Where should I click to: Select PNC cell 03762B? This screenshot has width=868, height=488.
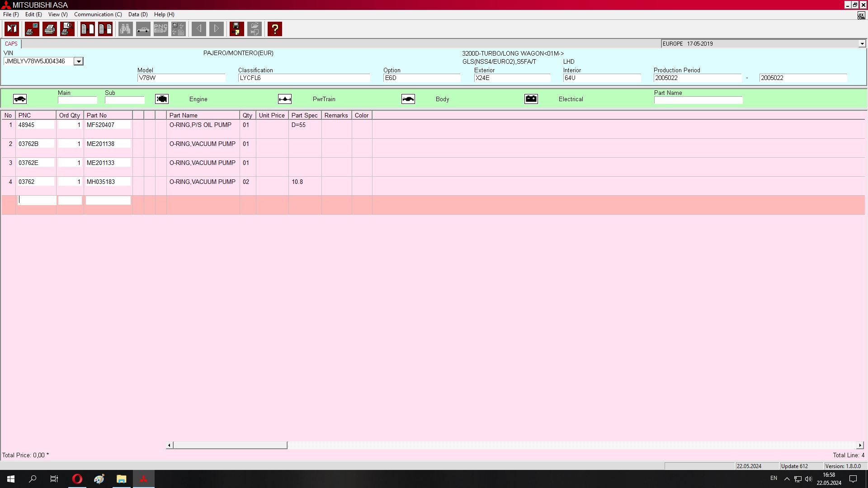tap(36, 144)
